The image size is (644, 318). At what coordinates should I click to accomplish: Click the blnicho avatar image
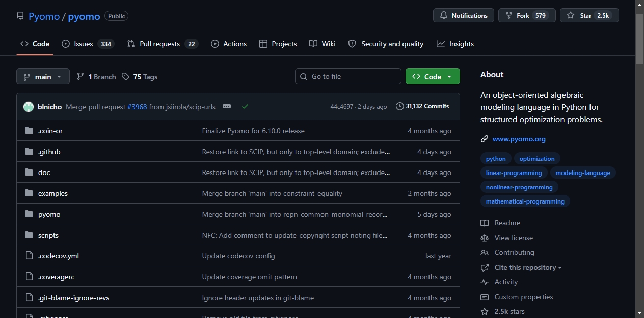[x=29, y=107]
